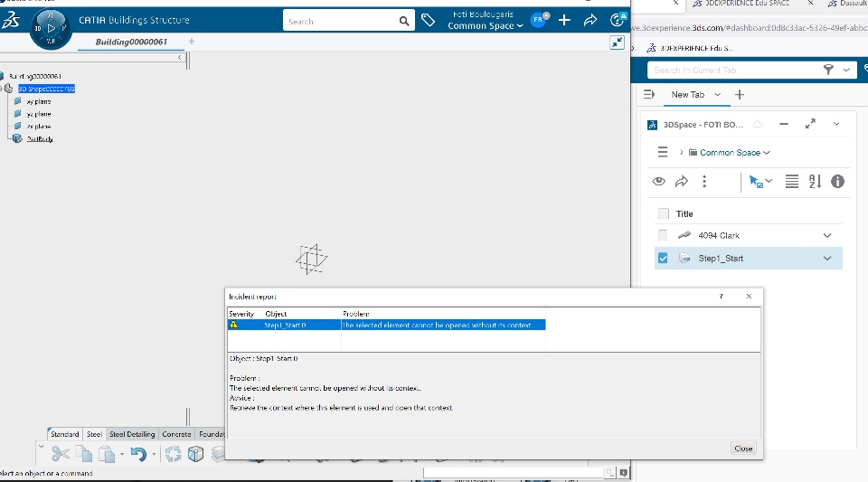868x482 pixels.
Task: Click the share arrow in 3DSpace toolbar
Action: click(x=682, y=181)
